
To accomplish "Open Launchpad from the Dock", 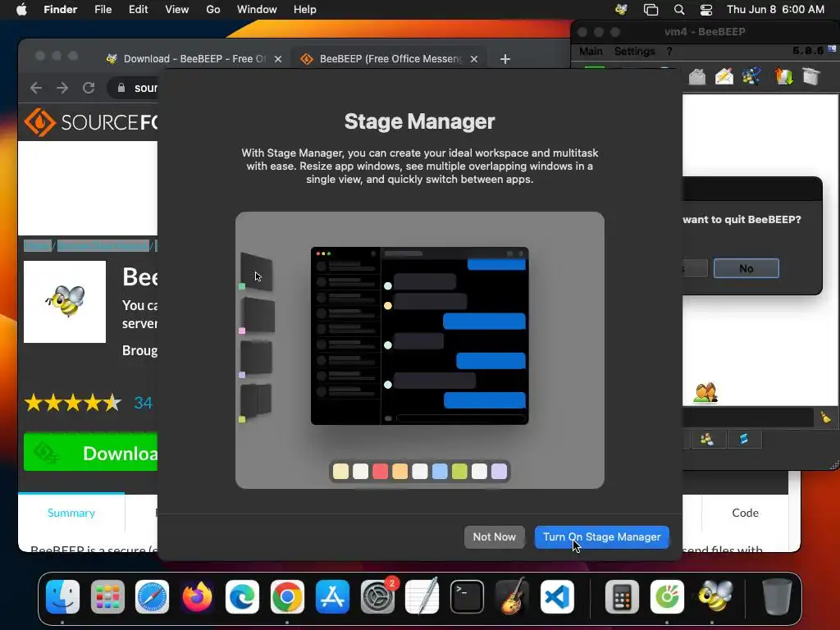I will [107, 596].
